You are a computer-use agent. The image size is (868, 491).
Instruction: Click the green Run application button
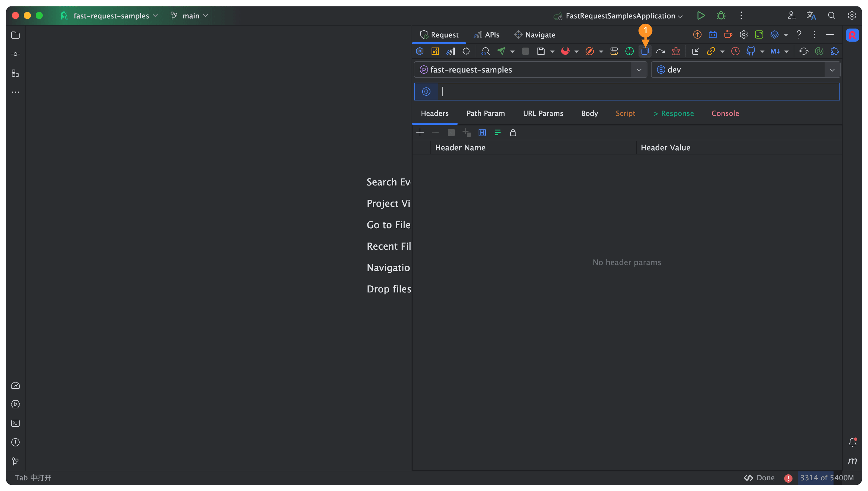click(x=701, y=16)
